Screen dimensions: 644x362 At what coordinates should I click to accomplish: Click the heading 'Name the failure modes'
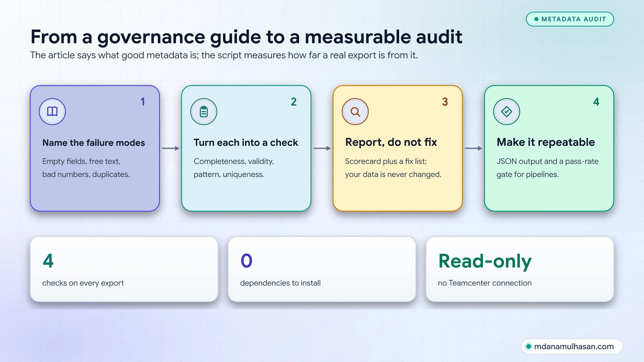pyautogui.click(x=94, y=143)
